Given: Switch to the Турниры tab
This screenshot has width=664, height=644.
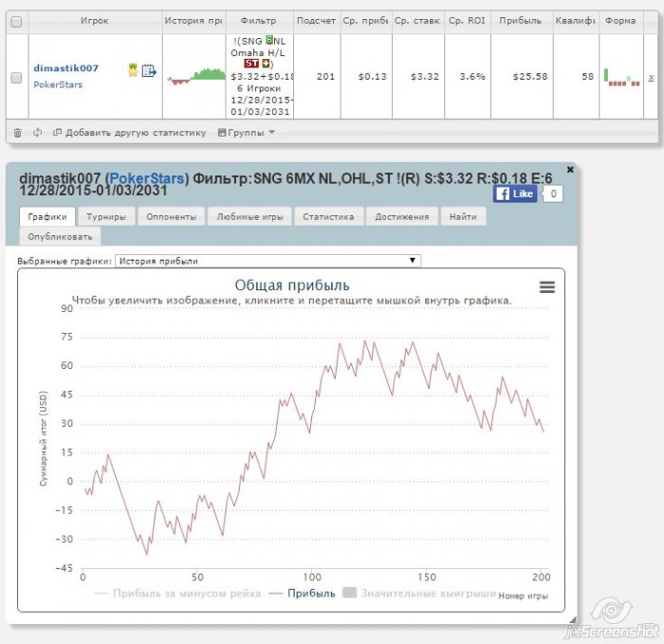Looking at the screenshot, I should 106,217.
